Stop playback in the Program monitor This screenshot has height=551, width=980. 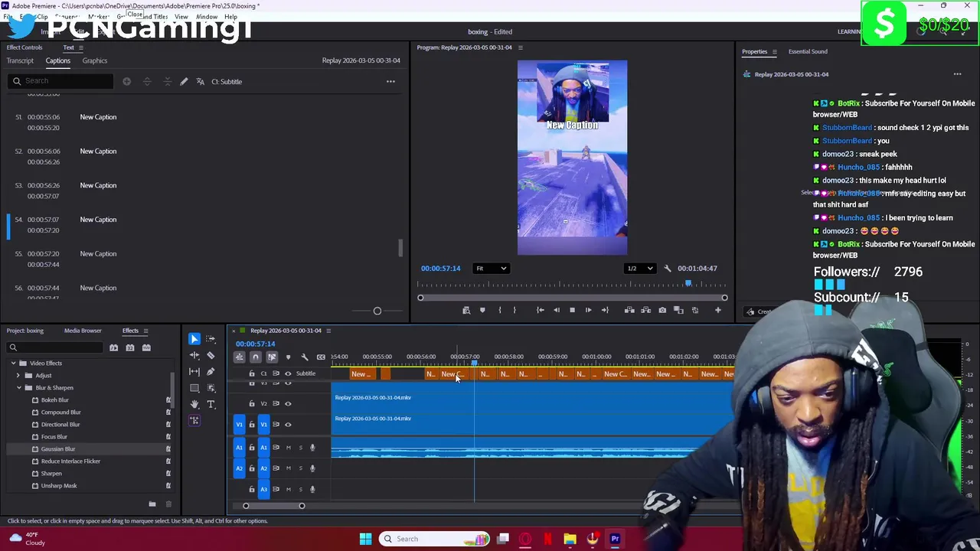coord(572,310)
